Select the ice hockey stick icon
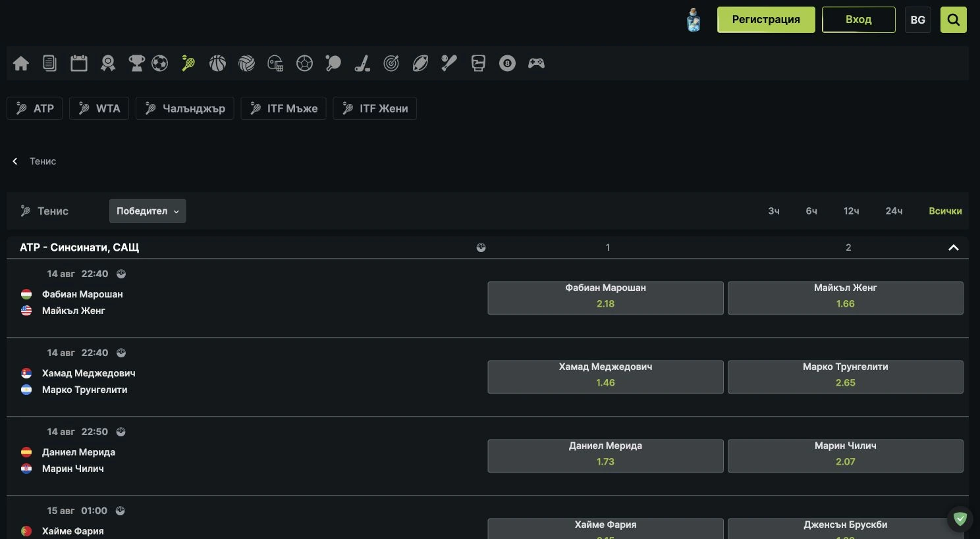Screen dimensions: 980x539 tap(362, 63)
